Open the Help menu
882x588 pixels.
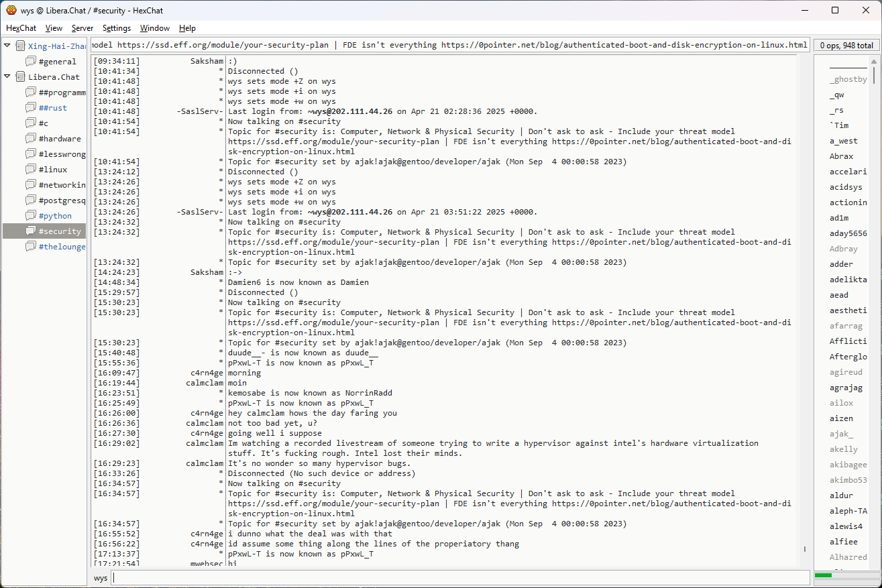(187, 28)
